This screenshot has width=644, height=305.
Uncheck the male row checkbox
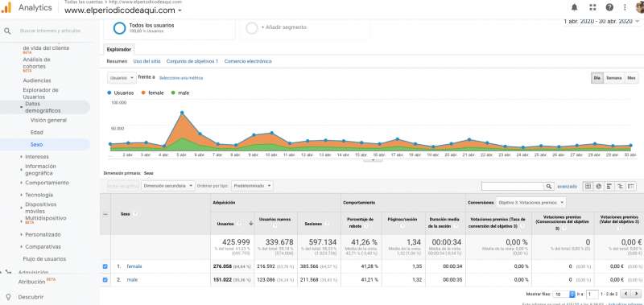click(105, 279)
